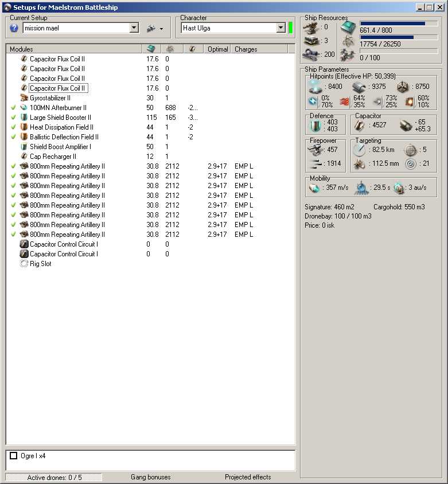Screen dimensions: 448x484
Task: Sort by the Charges column header
Action: [x=259, y=49]
